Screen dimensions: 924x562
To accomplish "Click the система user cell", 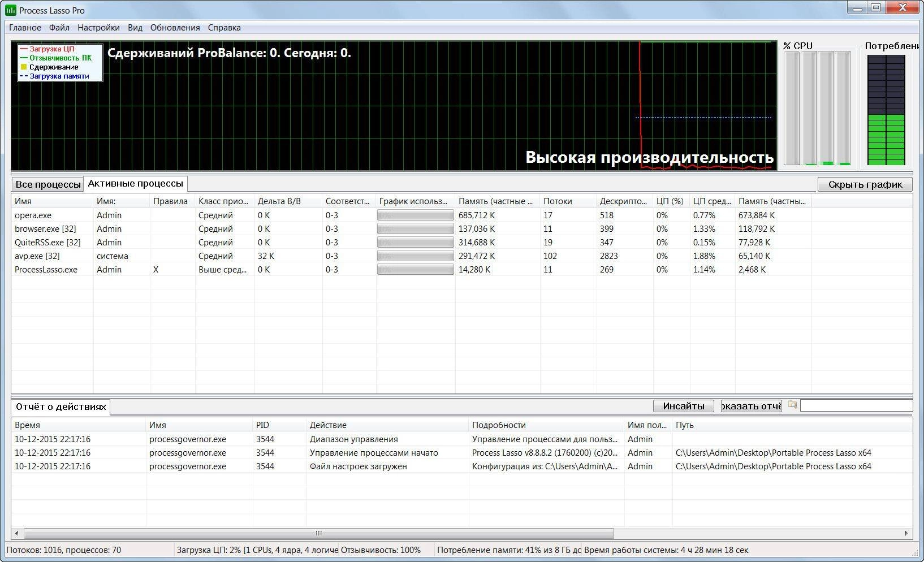I will point(113,256).
